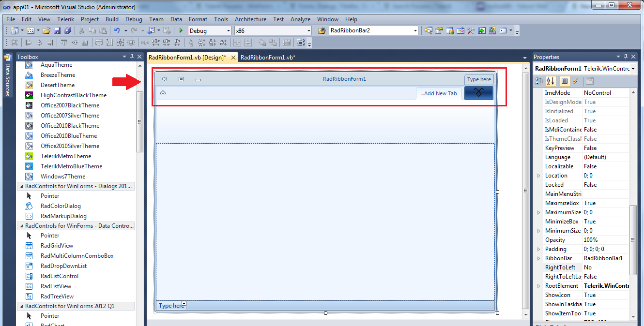This screenshot has height=326, width=644.
Task: Open the Extension Manager icon
Action: click(x=492, y=30)
